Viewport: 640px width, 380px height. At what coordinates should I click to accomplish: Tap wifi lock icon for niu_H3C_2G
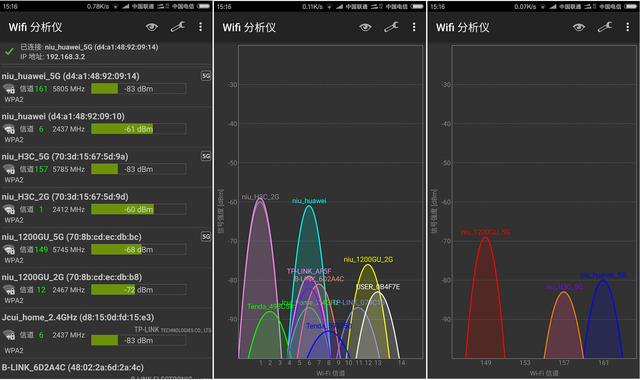tap(9, 210)
